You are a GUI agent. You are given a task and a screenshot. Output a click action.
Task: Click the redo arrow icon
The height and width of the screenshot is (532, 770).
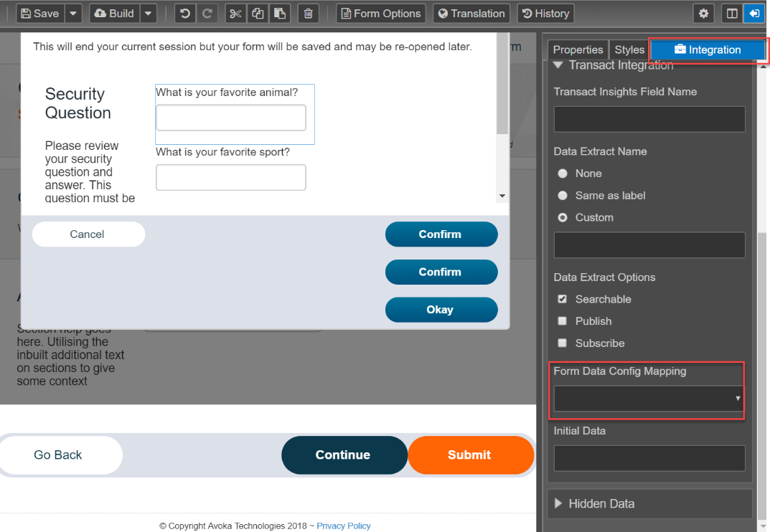tap(207, 13)
